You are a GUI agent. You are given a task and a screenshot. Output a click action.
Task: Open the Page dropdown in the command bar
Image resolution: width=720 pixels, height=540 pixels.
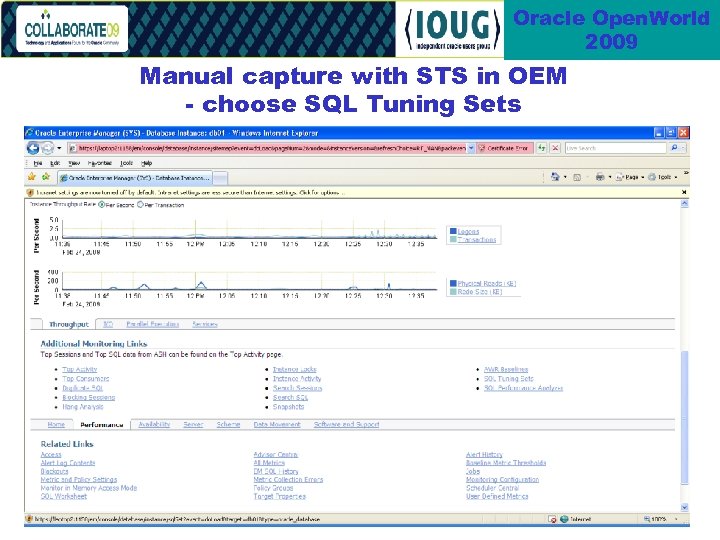pos(630,177)
